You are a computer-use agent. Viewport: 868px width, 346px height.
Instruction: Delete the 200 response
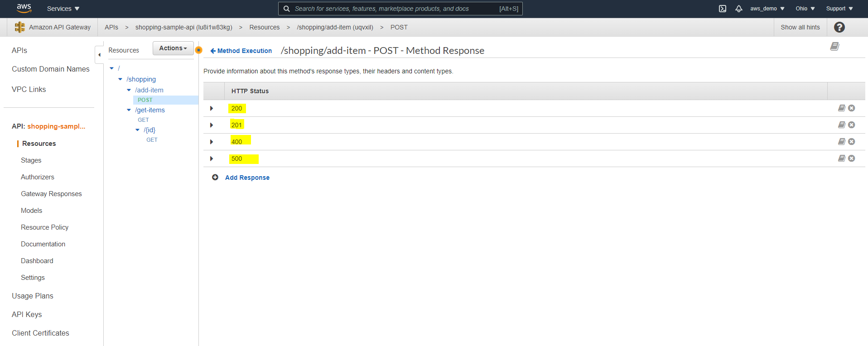(852, 108)
